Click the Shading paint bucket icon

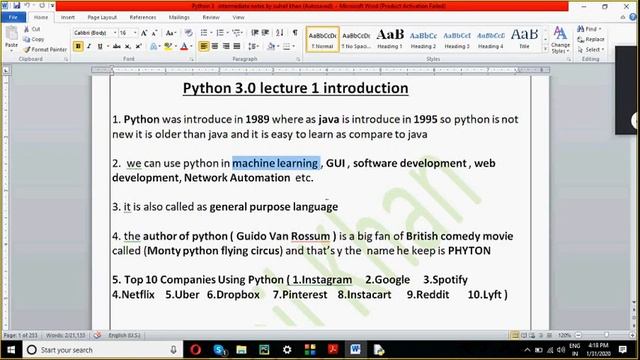271,46
